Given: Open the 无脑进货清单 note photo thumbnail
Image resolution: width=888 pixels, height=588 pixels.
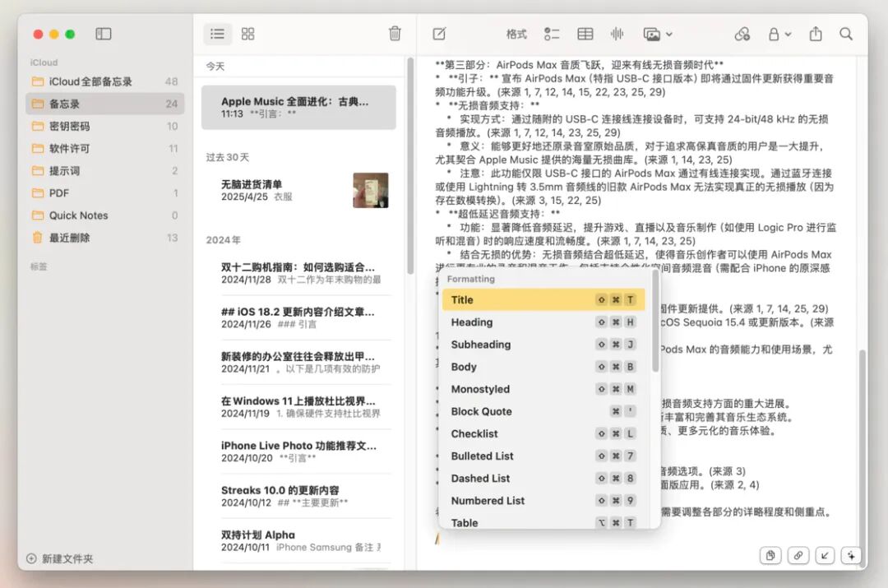Looking at the screenshot, I should coord(370,190).
